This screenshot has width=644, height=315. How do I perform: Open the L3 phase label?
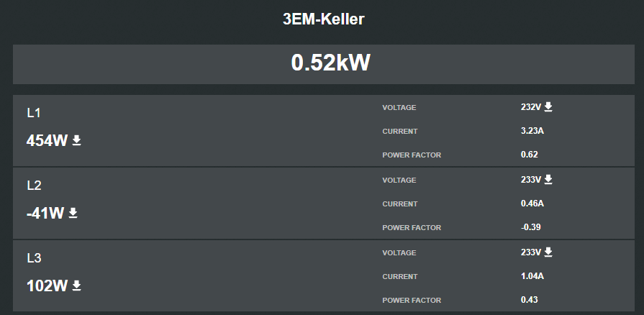tap(34, 258)
